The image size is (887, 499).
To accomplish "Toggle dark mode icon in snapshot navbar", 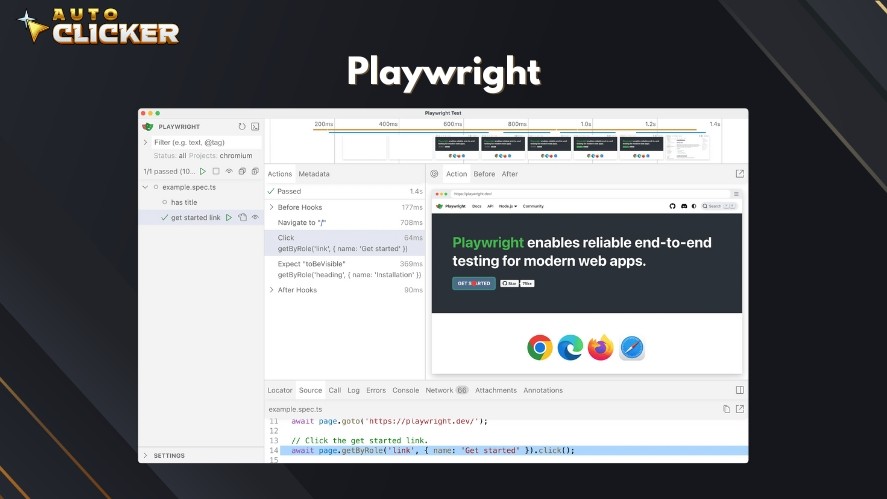I will pyautogui.click(x=694, y=207).
